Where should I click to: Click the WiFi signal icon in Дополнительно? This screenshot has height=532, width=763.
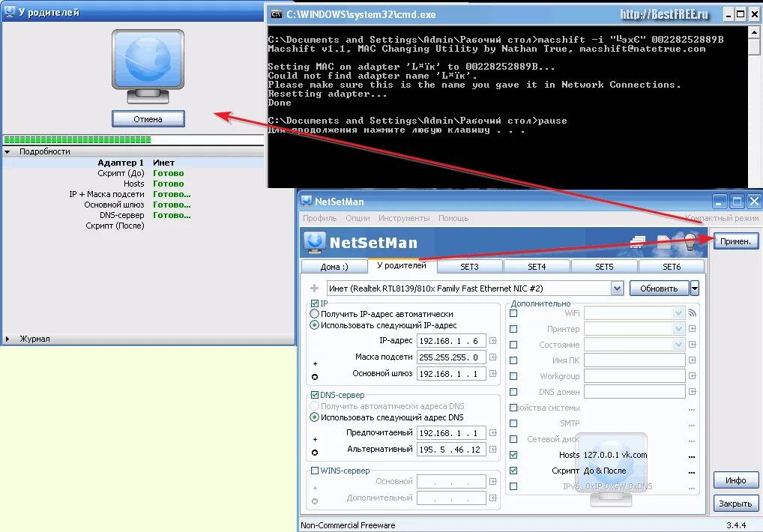692,313
